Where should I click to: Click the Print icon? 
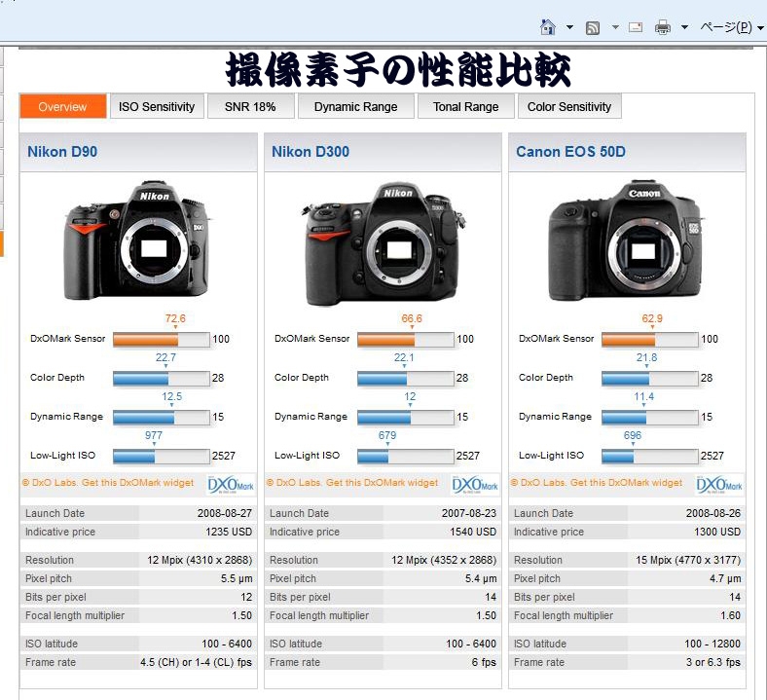pos(662,27)
